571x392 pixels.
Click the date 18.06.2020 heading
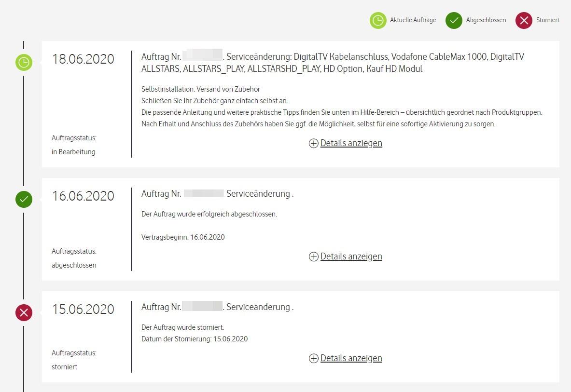83,59
